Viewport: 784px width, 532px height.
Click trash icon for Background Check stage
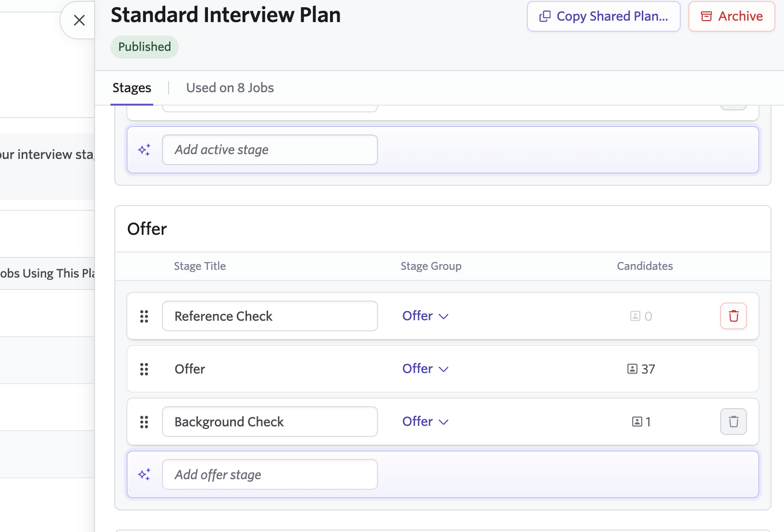tap(734, 422)
